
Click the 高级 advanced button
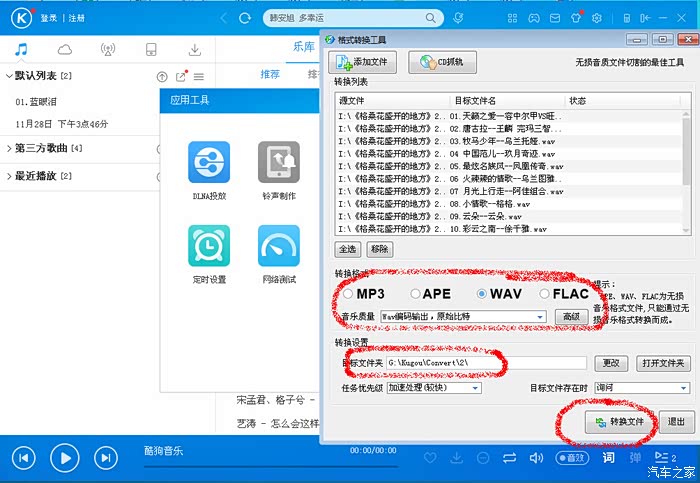click(x=571, y=316)
